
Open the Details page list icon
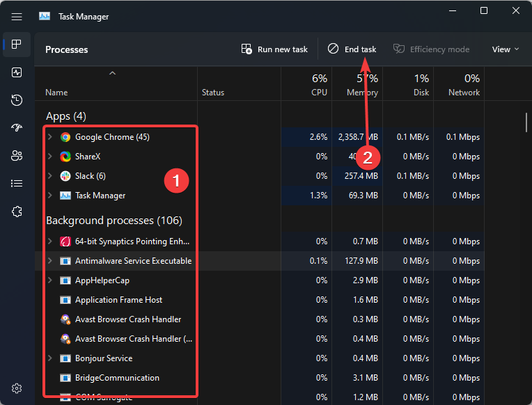(x=17, y=184)
